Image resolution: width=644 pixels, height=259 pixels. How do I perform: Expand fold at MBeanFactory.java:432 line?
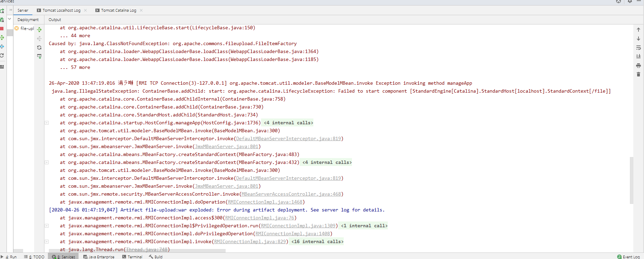point(46,162)
